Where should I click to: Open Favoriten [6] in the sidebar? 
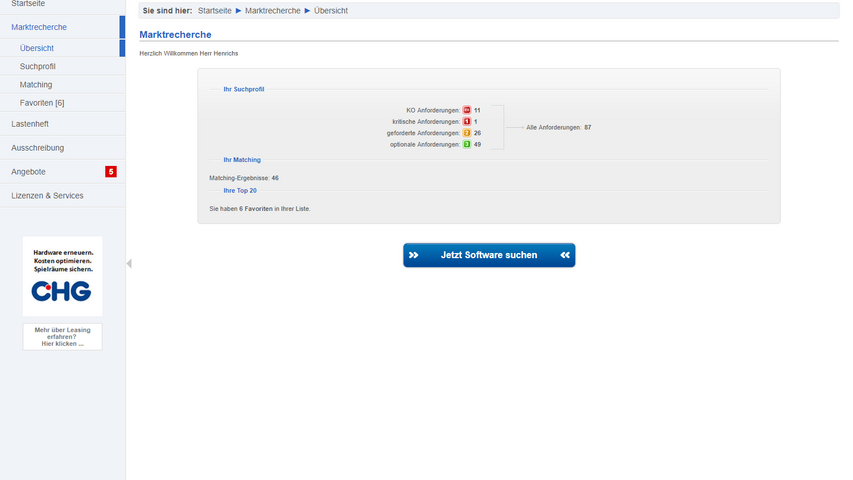tap(42, 103)
